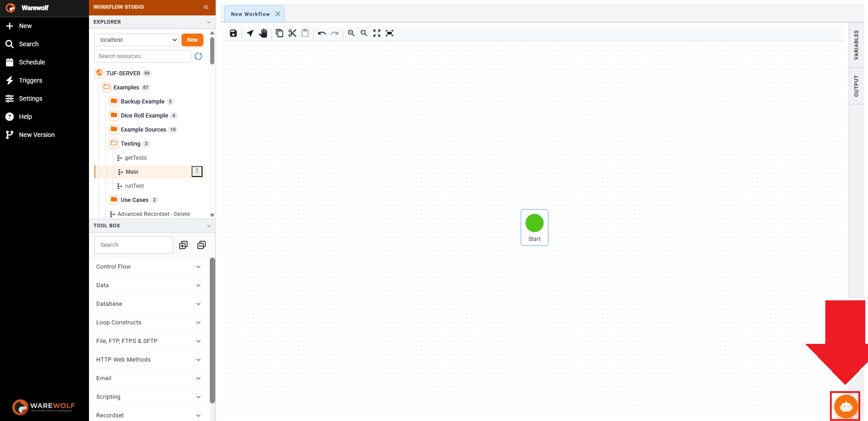Collapse the Workflow Studio side panel
Screen dimensions: 868x421
pyautogui.click(x=206, y=7)
